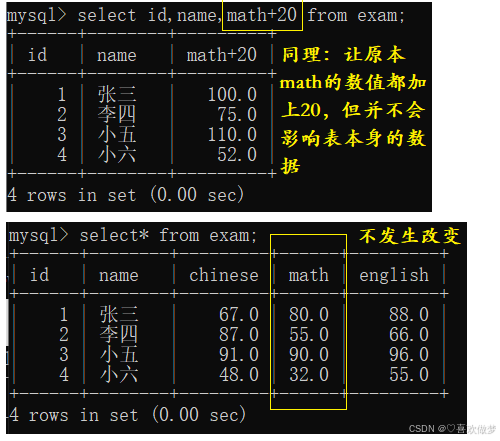Click the chinese column header
Image resolution: width=500 pixels, height=441 pixels.
(x=224, y=275)
